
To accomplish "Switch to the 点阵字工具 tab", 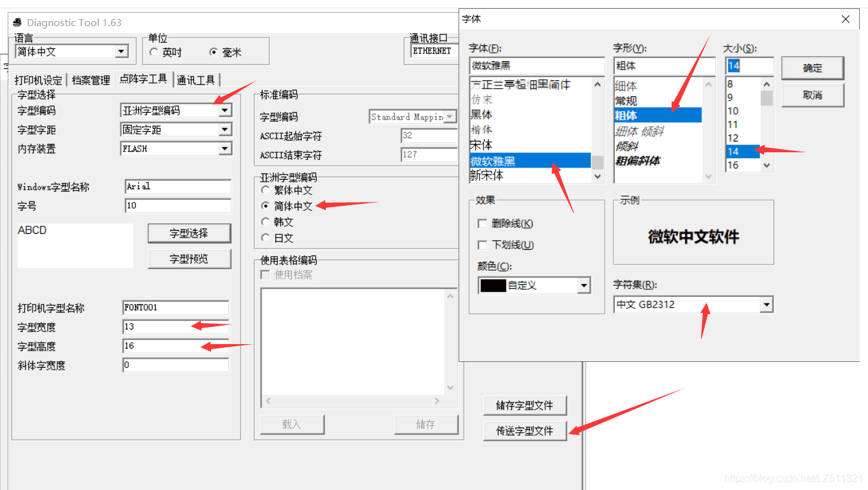I will [143, 79].
